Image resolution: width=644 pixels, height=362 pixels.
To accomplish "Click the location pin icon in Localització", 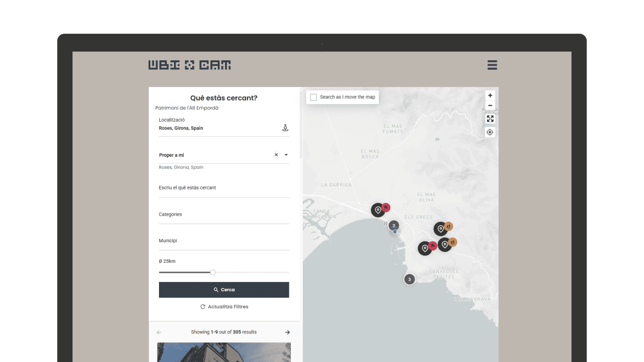I will click(285, 128).
